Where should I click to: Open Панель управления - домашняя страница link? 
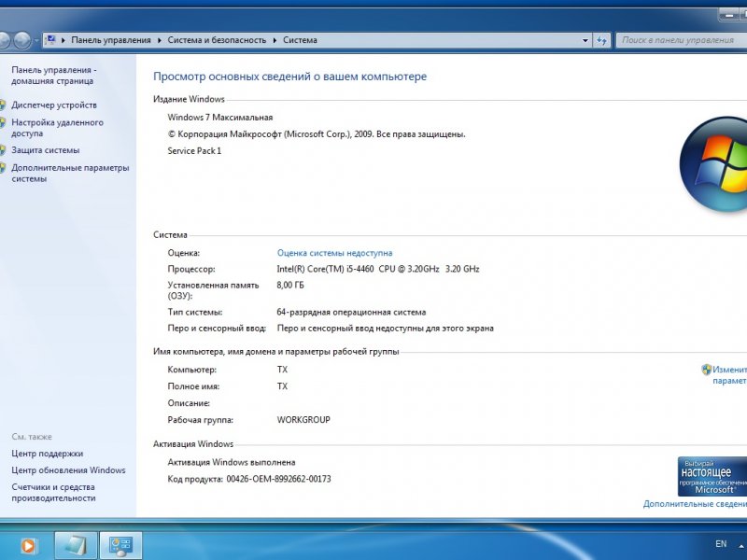click(54, 76)
